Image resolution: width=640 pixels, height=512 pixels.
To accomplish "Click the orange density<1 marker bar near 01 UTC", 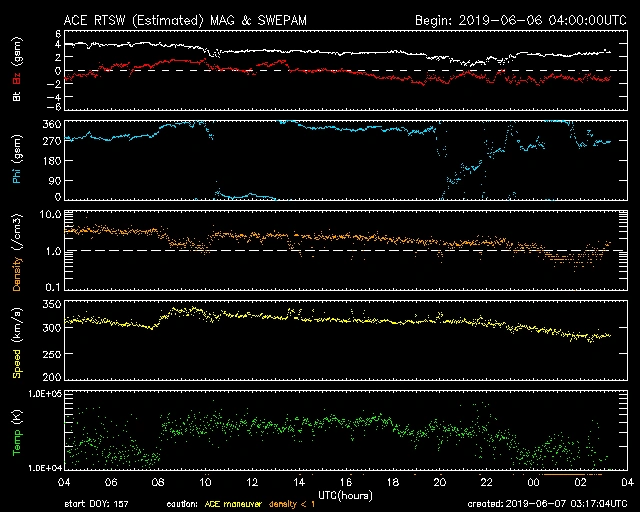I will click(564, 474).
